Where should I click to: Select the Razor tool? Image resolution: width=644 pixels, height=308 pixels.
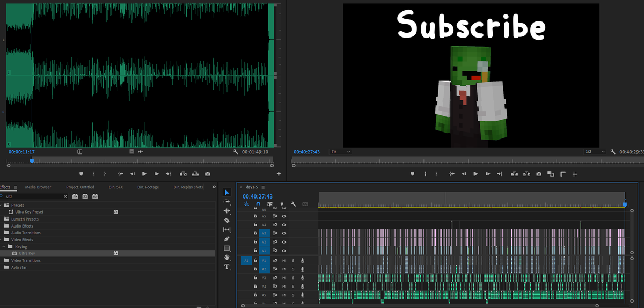click(x=226, y=220)
